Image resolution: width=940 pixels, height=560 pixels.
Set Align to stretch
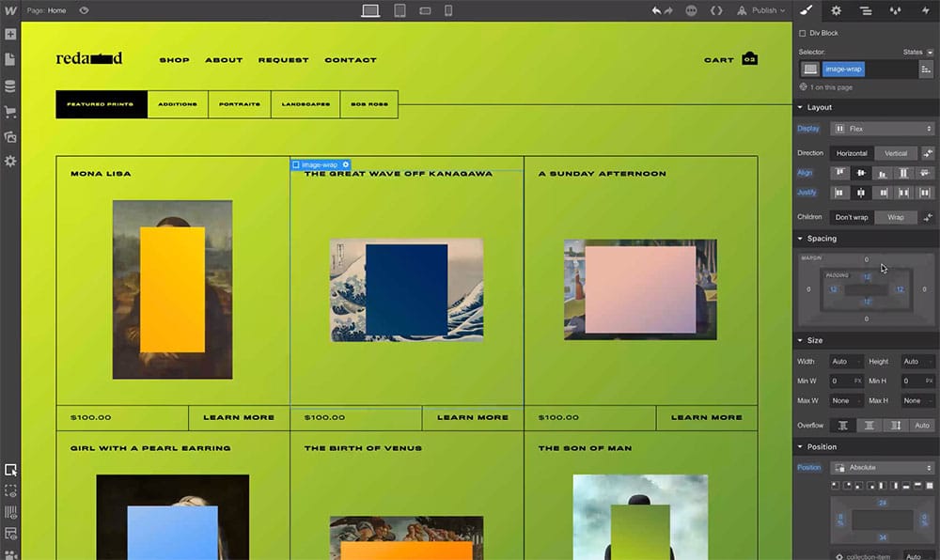903,173
